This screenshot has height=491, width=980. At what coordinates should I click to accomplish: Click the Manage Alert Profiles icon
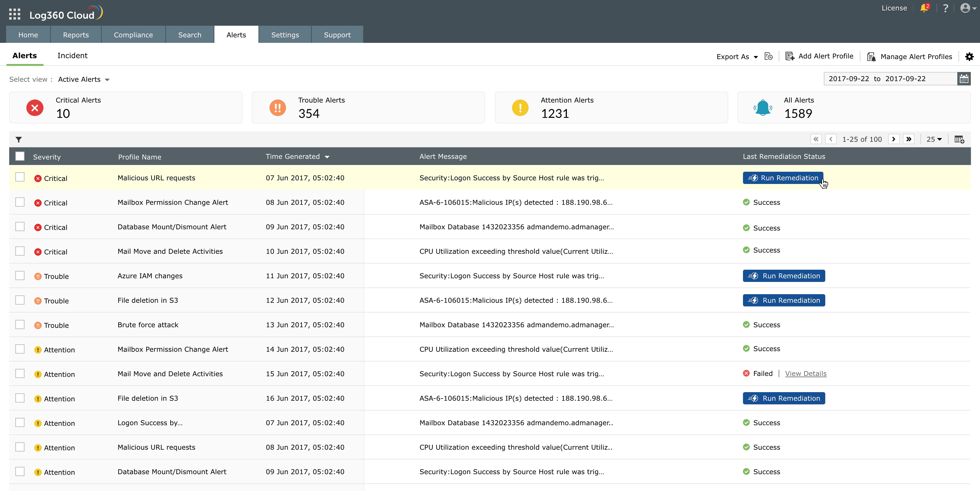click(871, 57)
